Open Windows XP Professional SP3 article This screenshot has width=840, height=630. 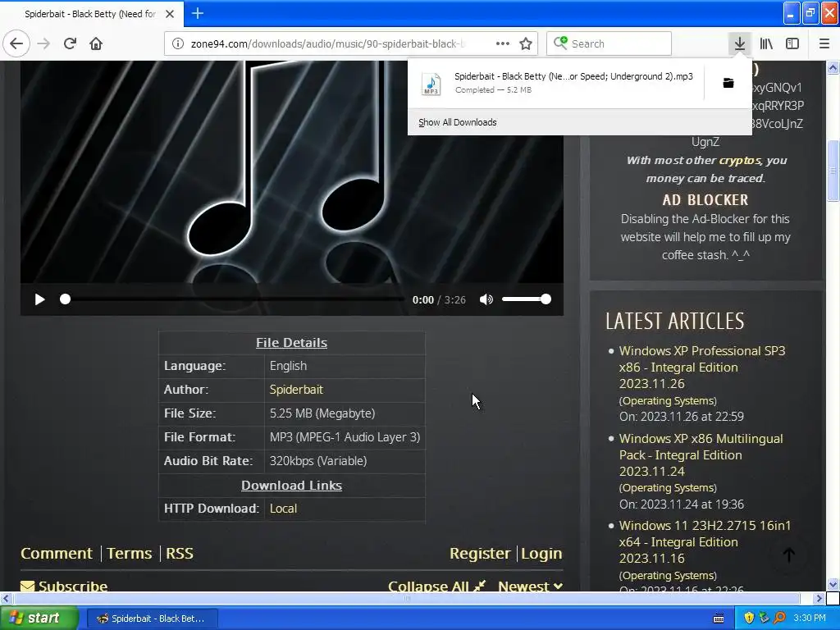pos(702,367)
